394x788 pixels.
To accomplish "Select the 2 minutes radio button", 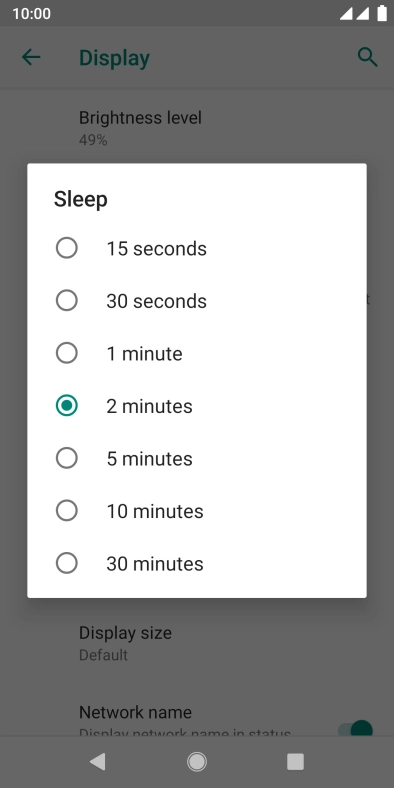I will click(67, 406).
